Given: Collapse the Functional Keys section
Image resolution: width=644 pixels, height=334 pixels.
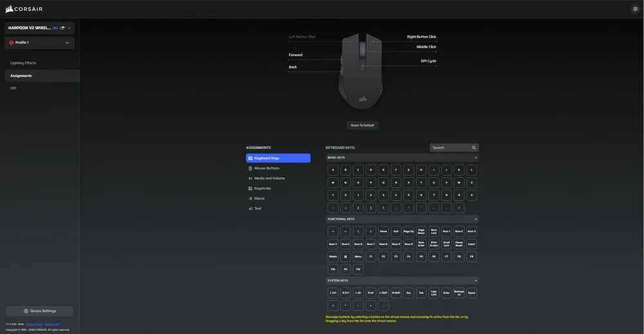Looking at the screenshot, I should [x=476, y=219].
